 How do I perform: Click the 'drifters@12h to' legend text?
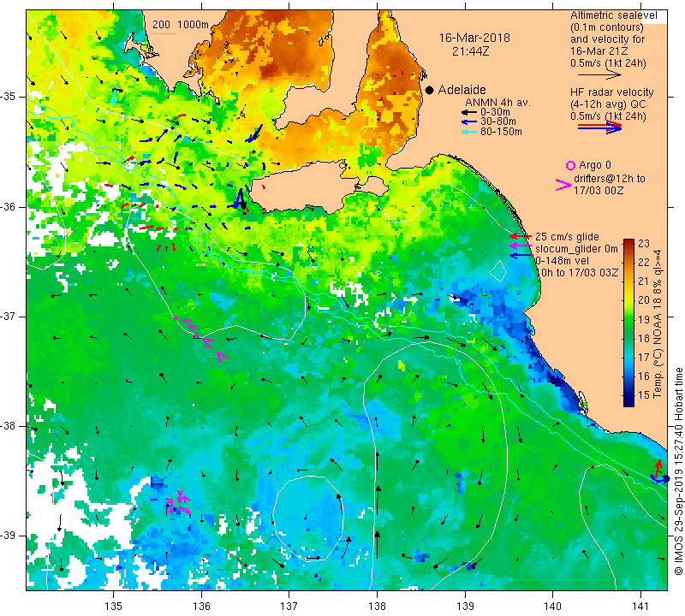(x=609, y=179)
